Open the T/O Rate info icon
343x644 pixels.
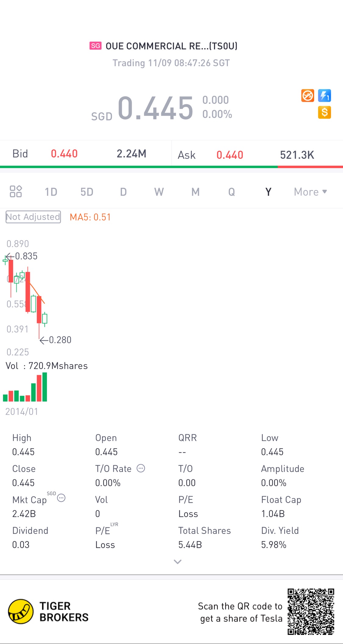tap(141, 468)
